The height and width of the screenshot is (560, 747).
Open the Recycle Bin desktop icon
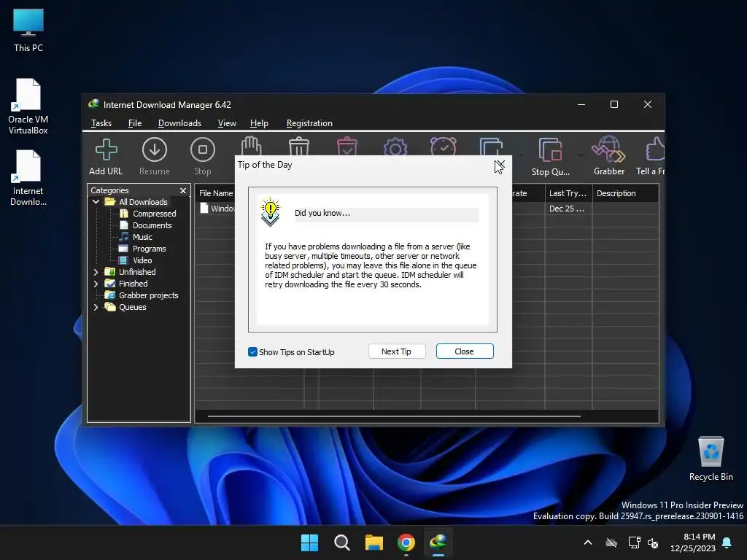coord(711,459)
